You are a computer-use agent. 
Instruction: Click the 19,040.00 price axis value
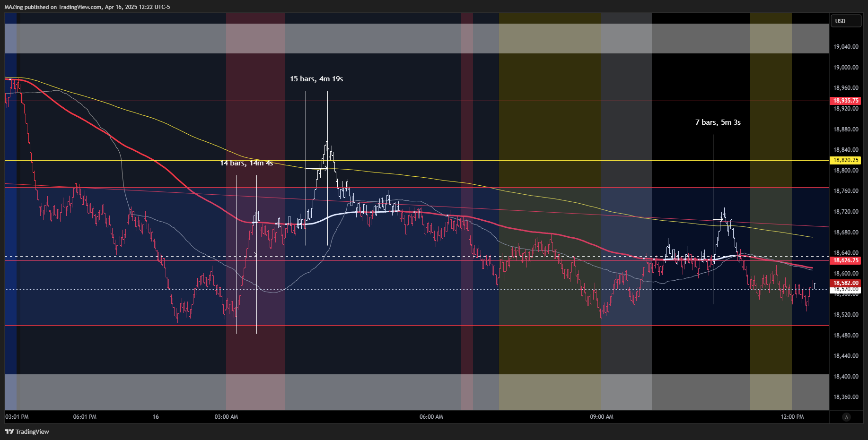click(x=846, y=47)
